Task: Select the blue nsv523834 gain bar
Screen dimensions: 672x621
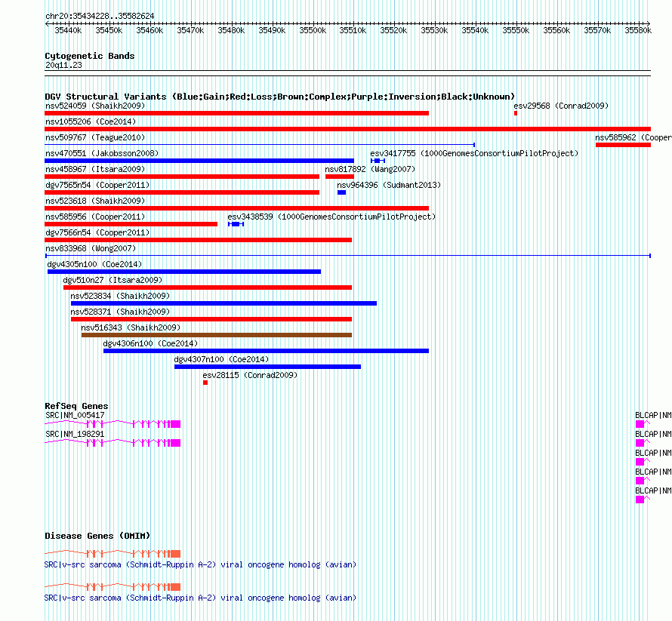Action: point(223,303)
